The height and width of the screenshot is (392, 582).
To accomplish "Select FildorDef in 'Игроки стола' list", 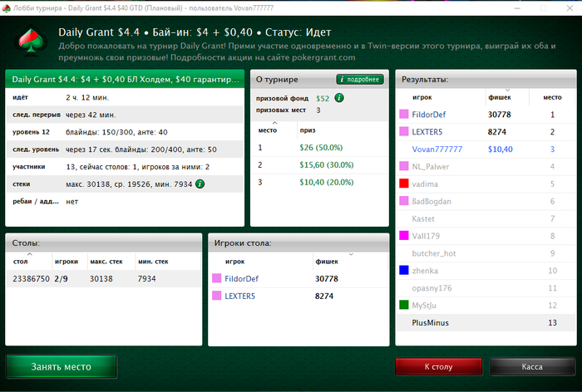I will (x=298, y=278).
